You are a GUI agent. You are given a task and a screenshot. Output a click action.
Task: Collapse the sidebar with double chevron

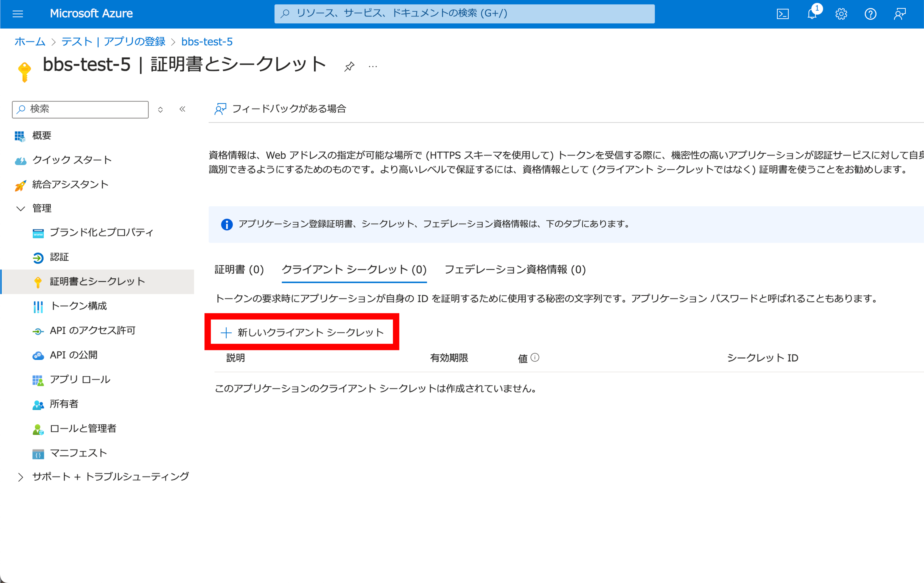(x=183, y=109)
